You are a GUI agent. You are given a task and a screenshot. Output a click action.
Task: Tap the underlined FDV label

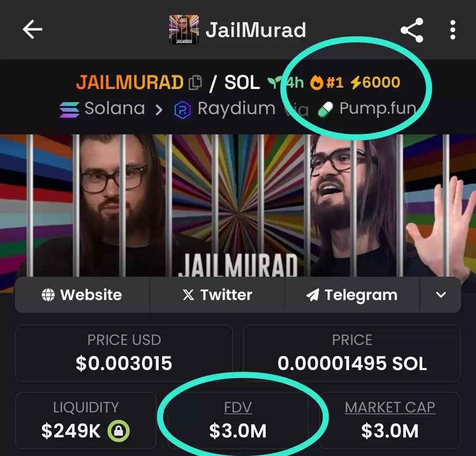click(x=238, y=407)
